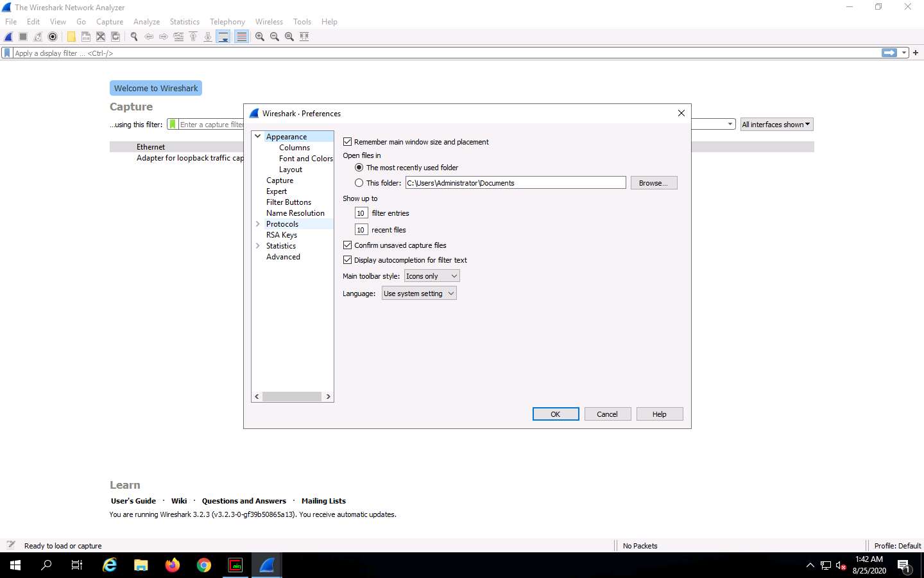Select Name Resolution in preferences tree

coord(295,213)
